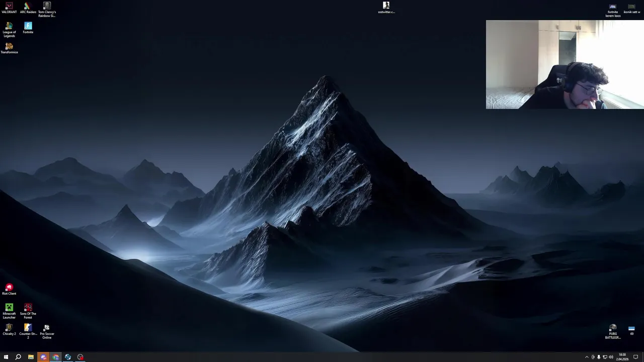
Task: Select the League of Legends shortcut
Action: [9, 30]
